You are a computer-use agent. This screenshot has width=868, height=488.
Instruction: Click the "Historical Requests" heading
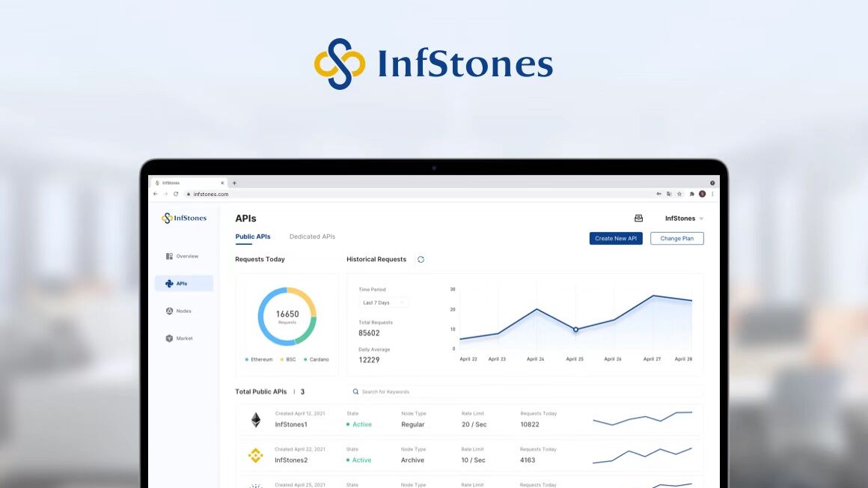[376, 259]
